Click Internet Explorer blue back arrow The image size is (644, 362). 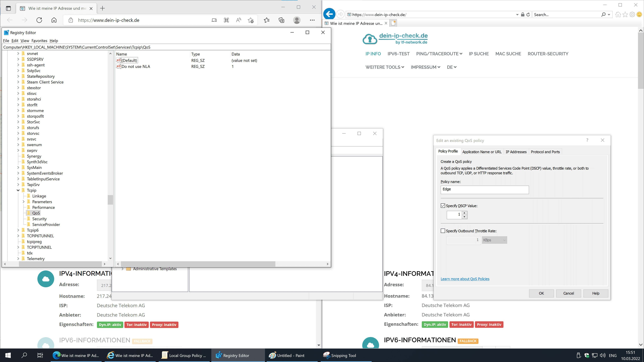coord(329,14)
